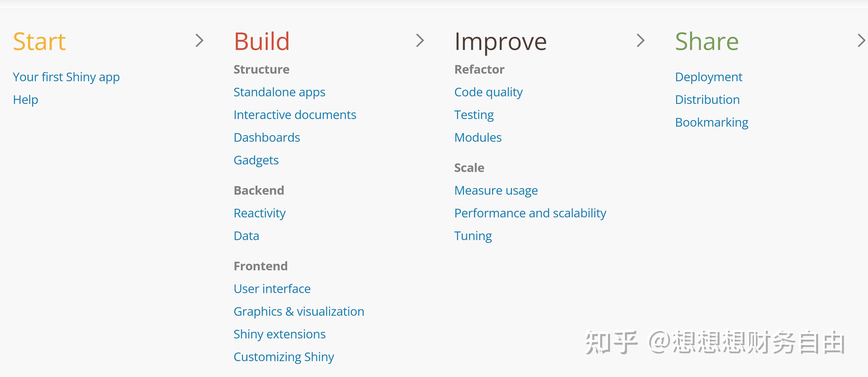868x377 pixels.
Task: Click the Deployment link under Share
Action: pyautogui.click(x=709, y=77)
